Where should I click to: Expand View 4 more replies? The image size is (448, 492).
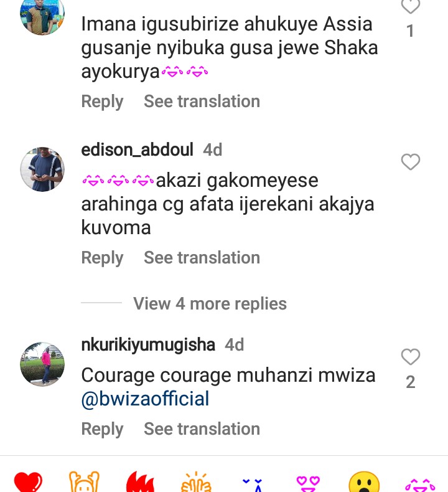[x=210, y=303]
